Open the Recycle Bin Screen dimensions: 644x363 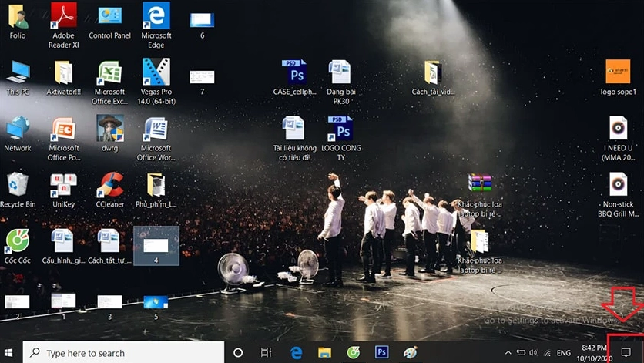[x=18, y=190]
